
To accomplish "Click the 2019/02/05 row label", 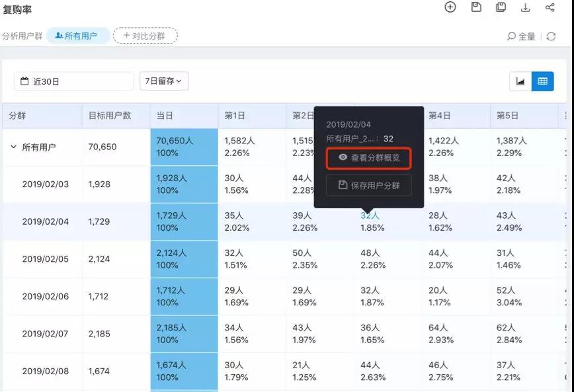I will [46, 258].
